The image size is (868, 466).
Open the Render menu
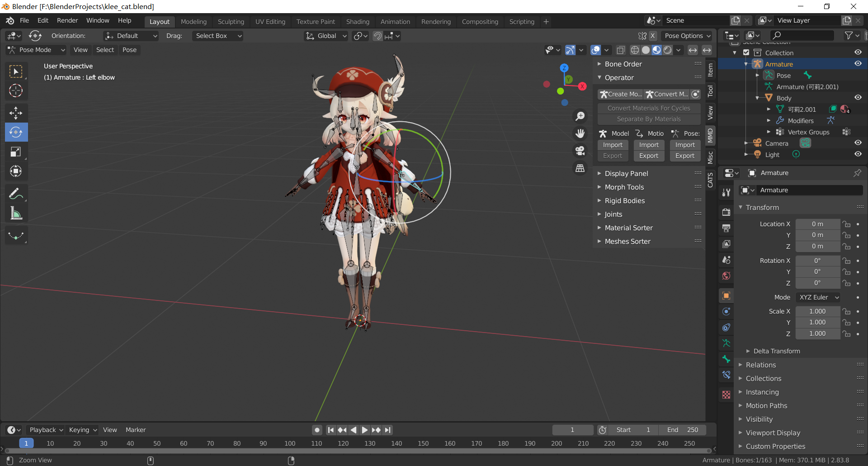(67, 20)
